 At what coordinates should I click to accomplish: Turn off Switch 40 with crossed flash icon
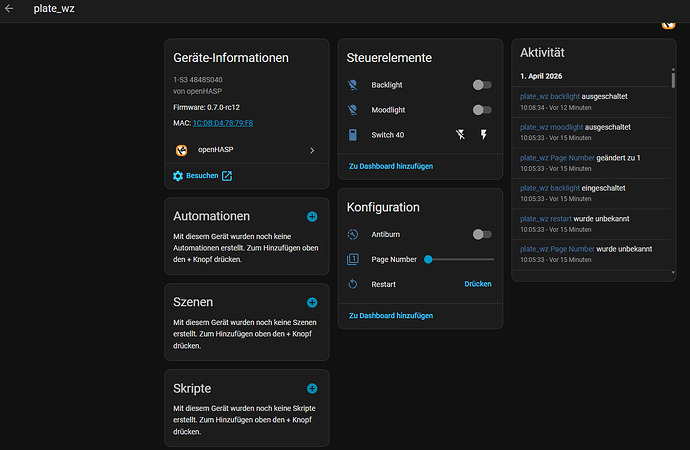tap(460, 135)
